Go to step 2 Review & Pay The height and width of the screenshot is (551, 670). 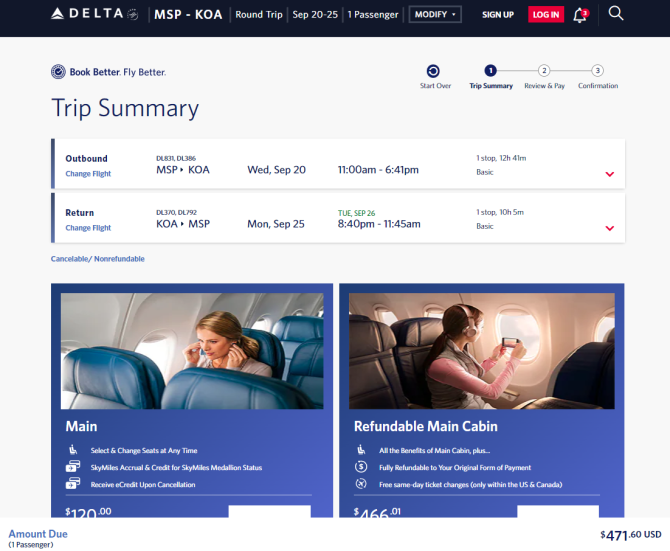[544, 77]
